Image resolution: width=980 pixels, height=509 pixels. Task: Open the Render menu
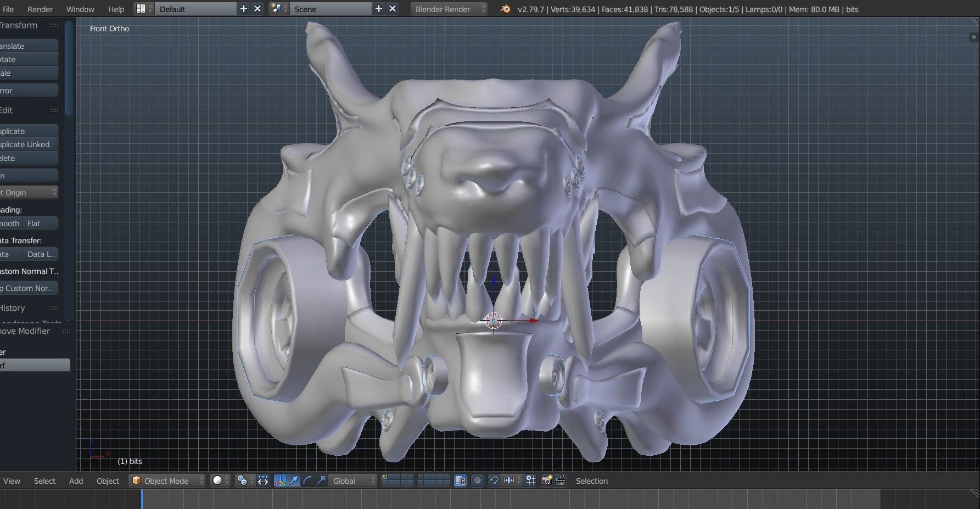(x=40, y=9)
